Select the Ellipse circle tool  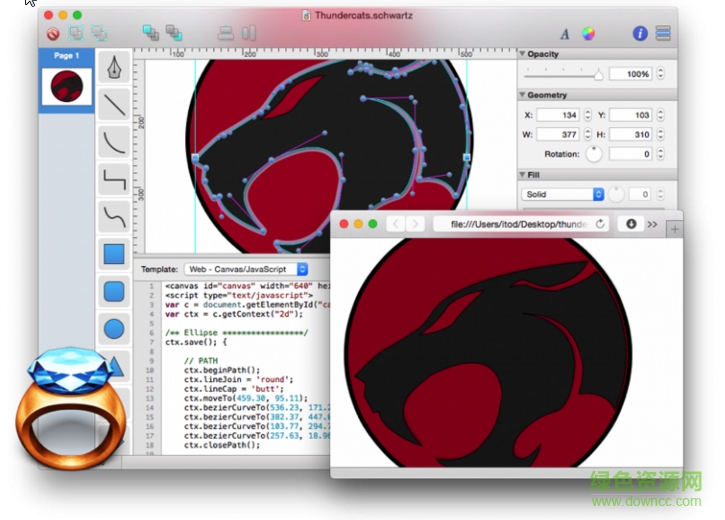pos(114,328)
